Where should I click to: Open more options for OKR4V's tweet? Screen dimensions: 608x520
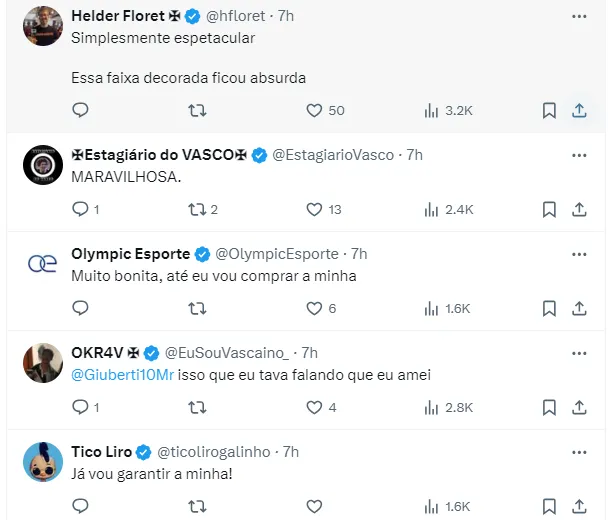[578, 353]
